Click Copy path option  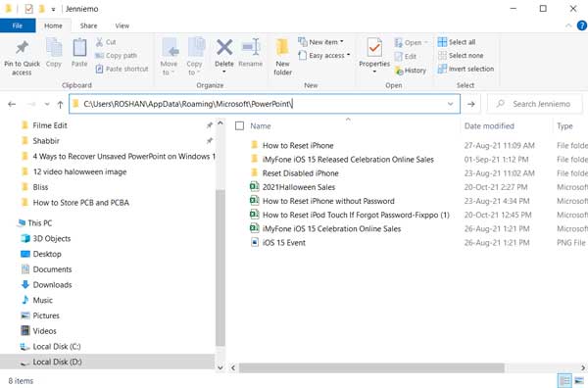coord(117,56)
